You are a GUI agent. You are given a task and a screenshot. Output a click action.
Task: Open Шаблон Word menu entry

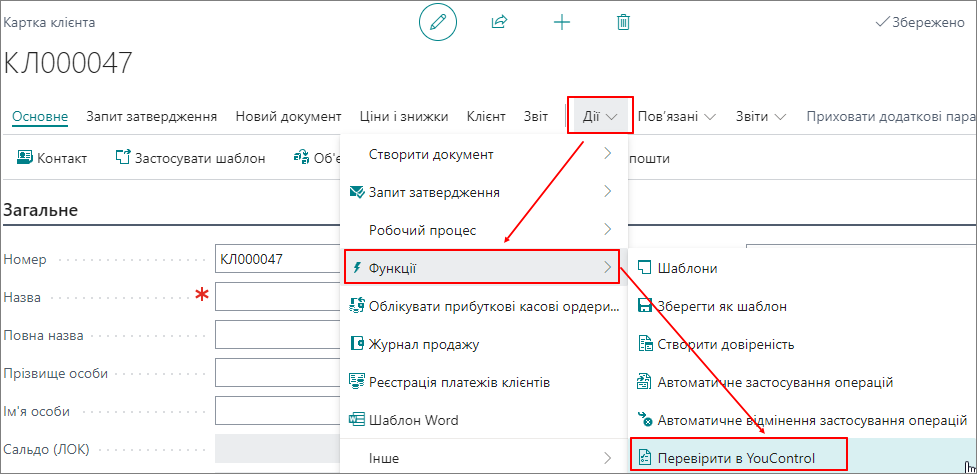413,420
